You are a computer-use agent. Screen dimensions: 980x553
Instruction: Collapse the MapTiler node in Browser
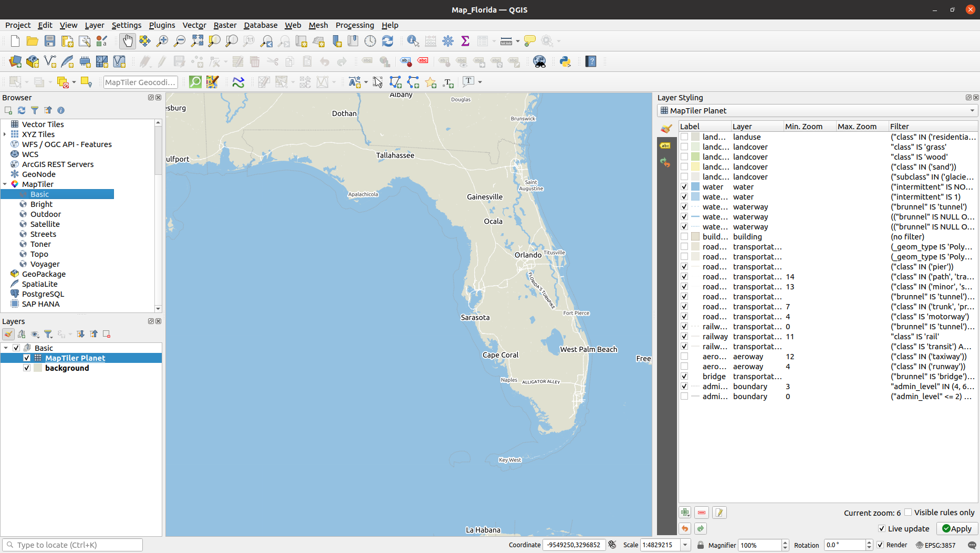coord(5,184)
